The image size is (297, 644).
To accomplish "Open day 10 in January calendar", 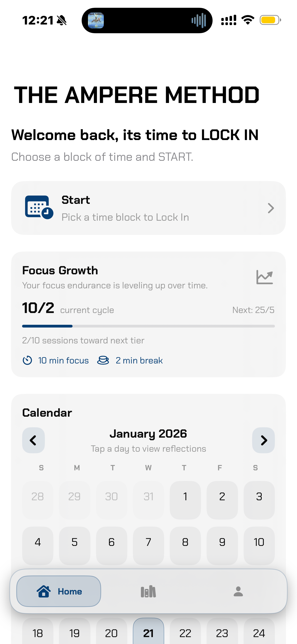I will click(x=259, y=542).
